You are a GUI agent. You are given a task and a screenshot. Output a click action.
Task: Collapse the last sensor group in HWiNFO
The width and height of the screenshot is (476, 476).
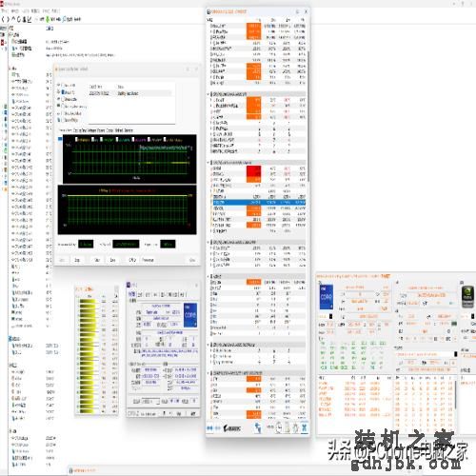pyautogui.click(x=208, y=373)
